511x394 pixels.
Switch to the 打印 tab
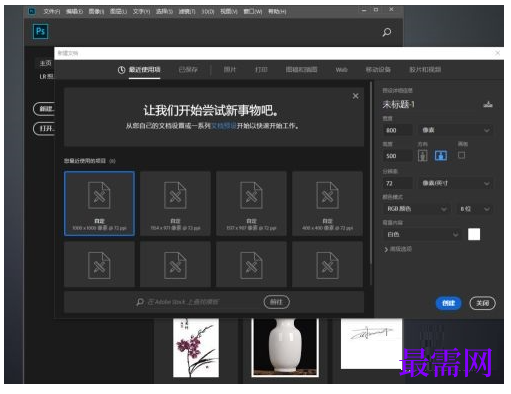pos(261,70)
